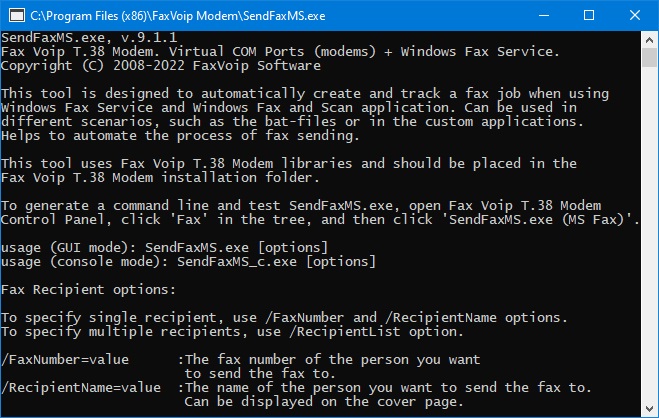Click the 'SendFaxMS.exe, v.9.1.1' version line
This screenshot has width=659, height=418.
[89, 38]
